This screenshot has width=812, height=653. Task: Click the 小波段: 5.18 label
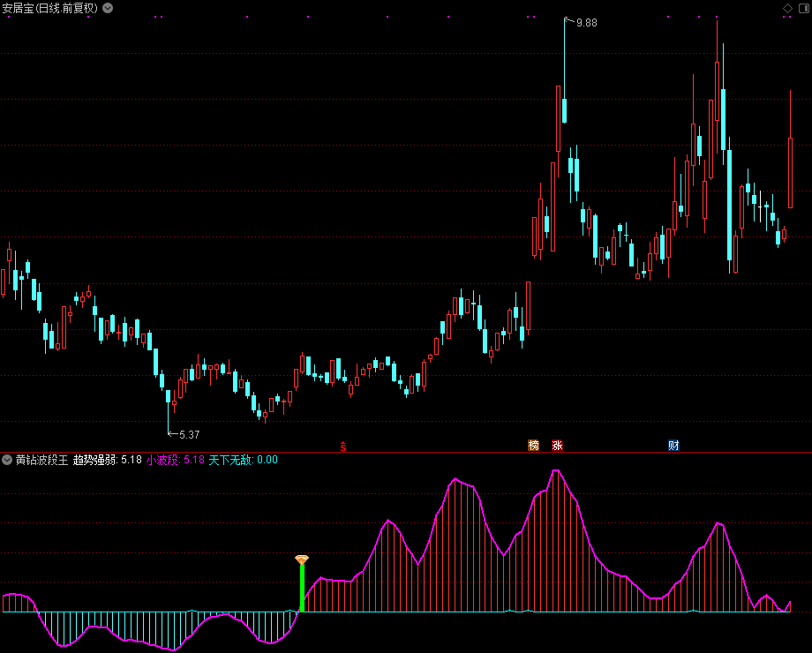176,460
